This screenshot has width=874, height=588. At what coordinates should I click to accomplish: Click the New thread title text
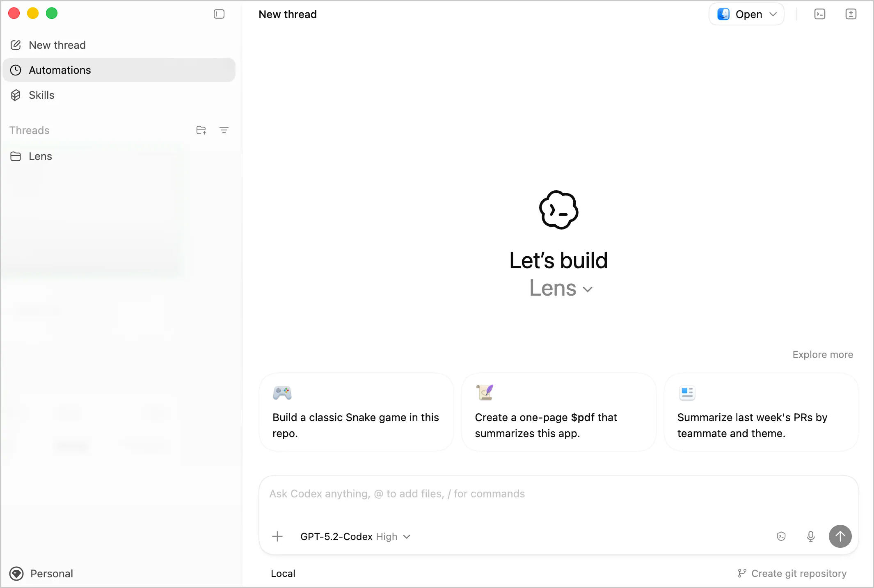pyautogui.click(x=288, y=14)
